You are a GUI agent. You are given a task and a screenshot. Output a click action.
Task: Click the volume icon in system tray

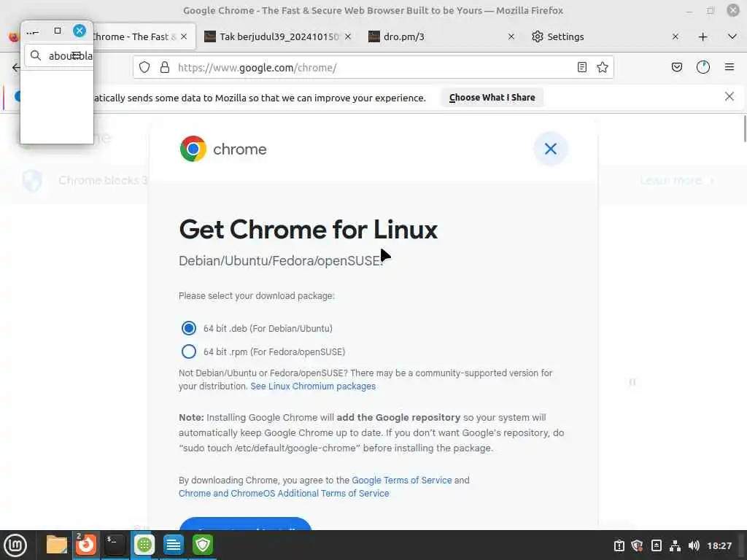(x=694, y=545)
